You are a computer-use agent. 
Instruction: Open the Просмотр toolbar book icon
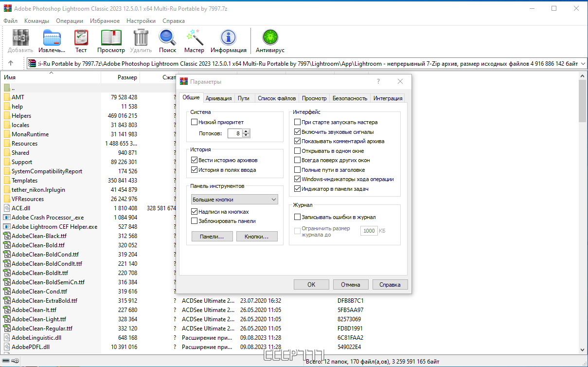point(111,37)
